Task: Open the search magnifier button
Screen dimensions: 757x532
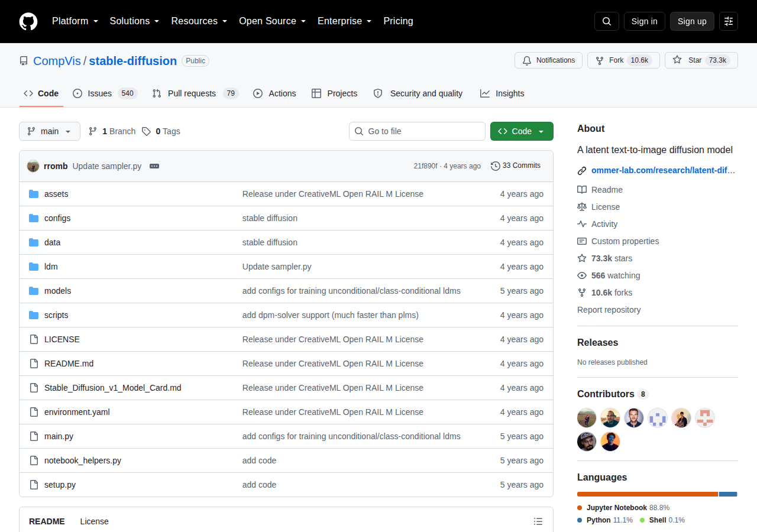Action: [x=607, y=21]
